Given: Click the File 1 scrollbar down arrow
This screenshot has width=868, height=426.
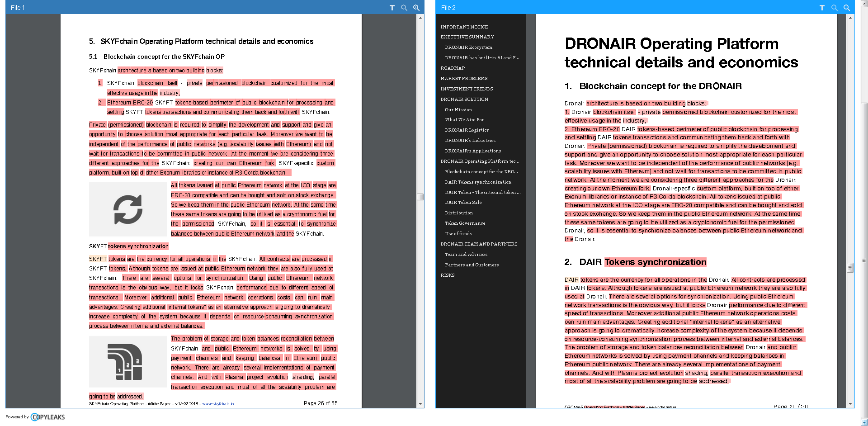Looking at the screenshot, I should 420,404.
